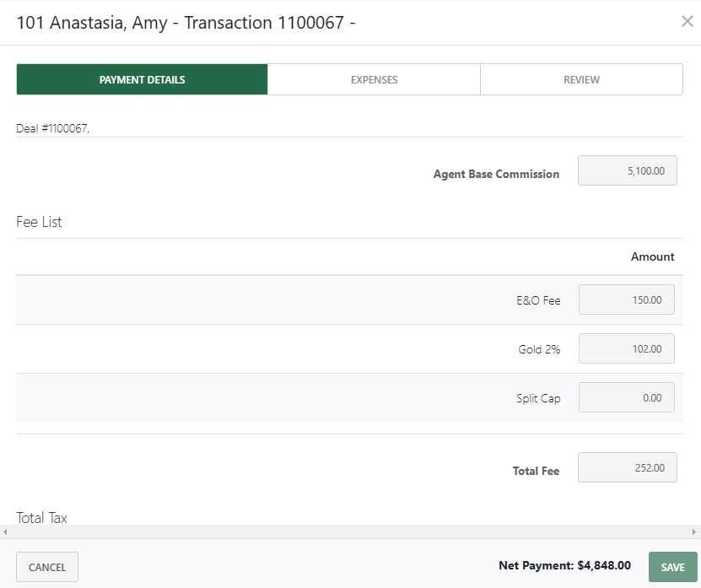Image resolution: width=701 pixels, height=588 pixels.
Task: Click inside the Gold 2% fee field
Action: click(626, 348)
